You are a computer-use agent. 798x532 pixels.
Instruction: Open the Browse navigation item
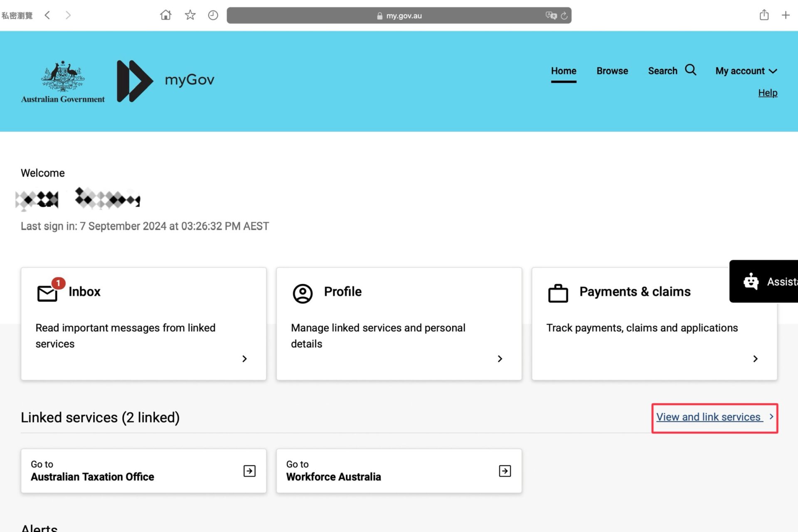click(612, 71)
